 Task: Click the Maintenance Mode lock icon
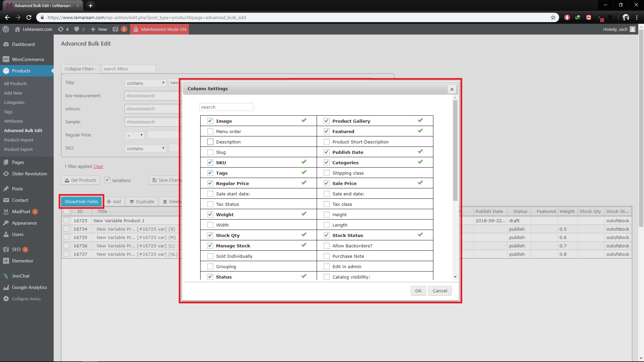pyautogui.click(x=136, y=29)
